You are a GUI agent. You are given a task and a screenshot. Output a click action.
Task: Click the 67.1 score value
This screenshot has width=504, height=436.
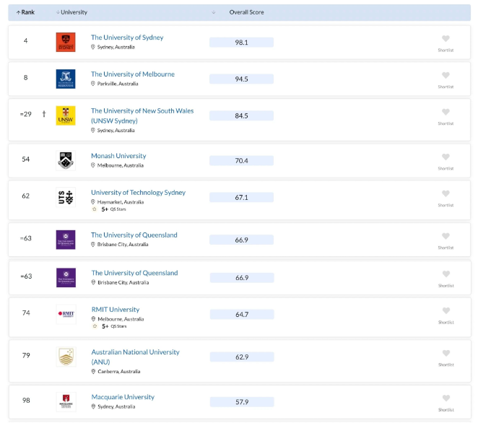click(x=241, y=197)
